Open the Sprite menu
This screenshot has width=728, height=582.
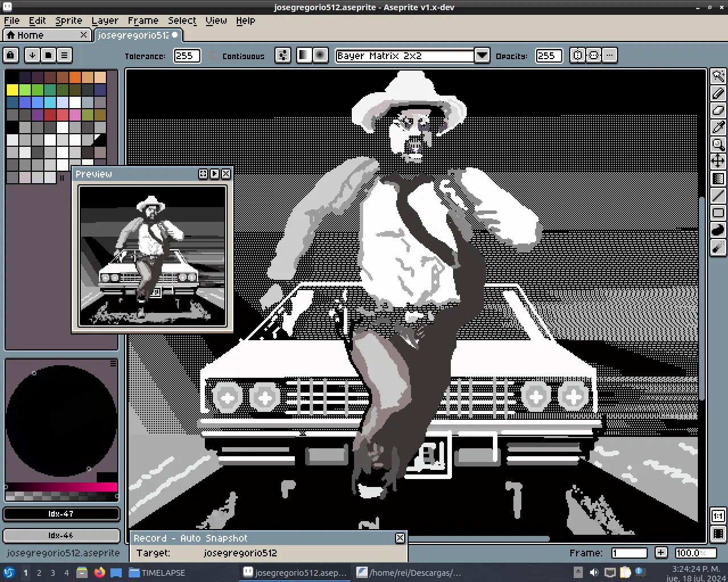click(x=69, y=20)
